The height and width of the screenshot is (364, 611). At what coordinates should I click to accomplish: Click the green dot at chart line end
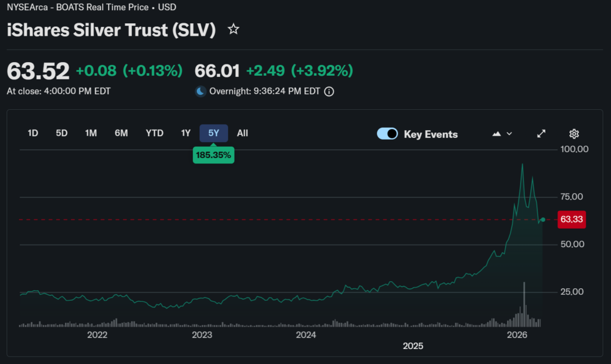click(x=542, y=220)
